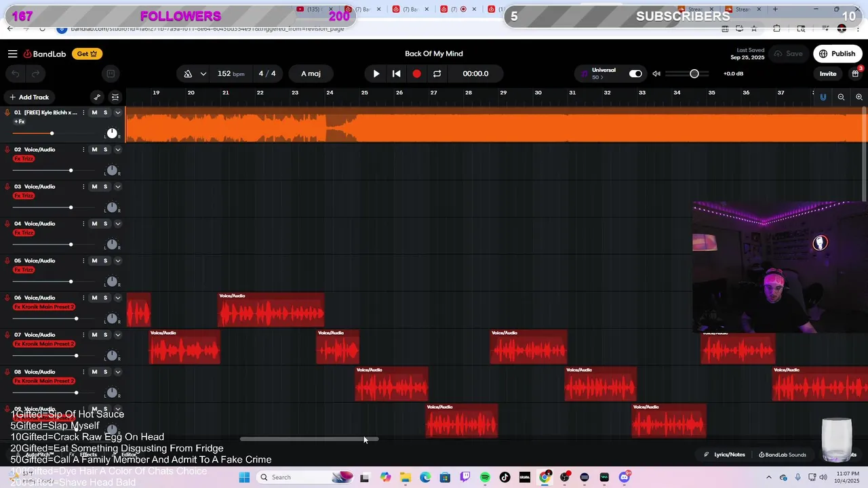Mute track 02 Voice/Audio

[94, 150]
